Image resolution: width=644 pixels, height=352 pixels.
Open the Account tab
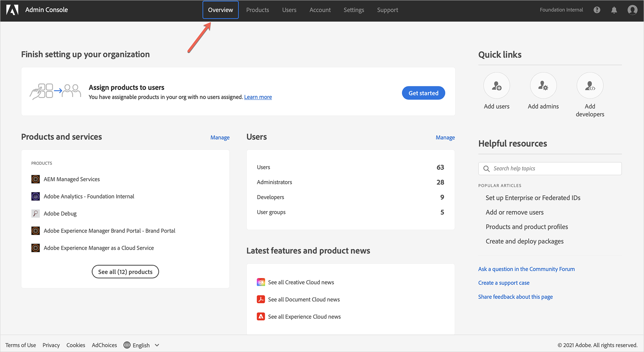pyautogui.click(x=320, y=10)
